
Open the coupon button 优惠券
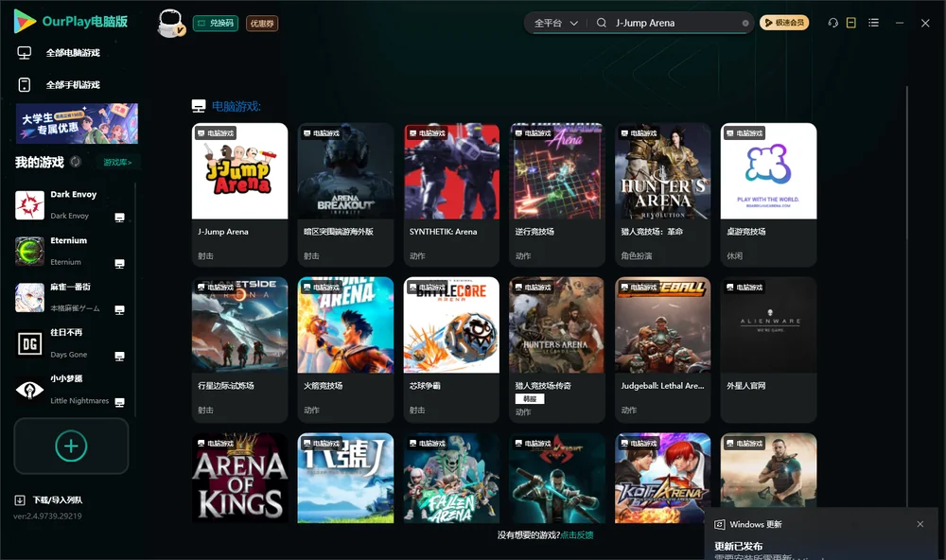coord(262,24)
